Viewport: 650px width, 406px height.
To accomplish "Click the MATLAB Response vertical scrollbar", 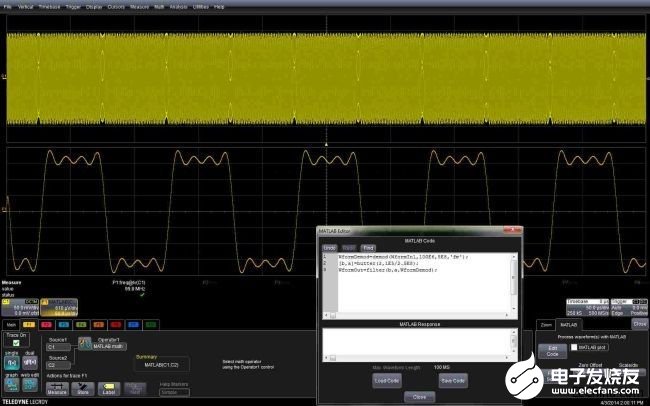I will point(514,342).
